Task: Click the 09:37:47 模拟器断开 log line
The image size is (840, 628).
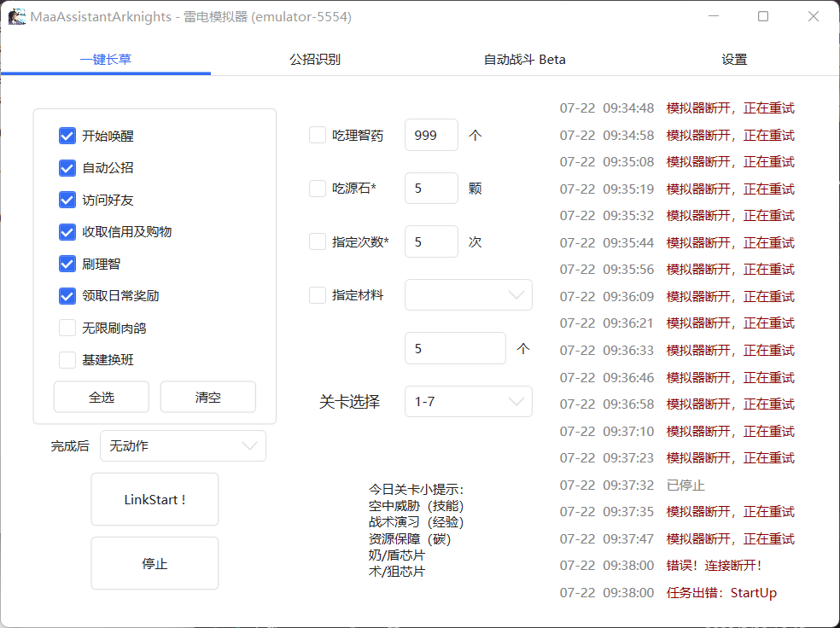Action: click(x=677, y=538)
